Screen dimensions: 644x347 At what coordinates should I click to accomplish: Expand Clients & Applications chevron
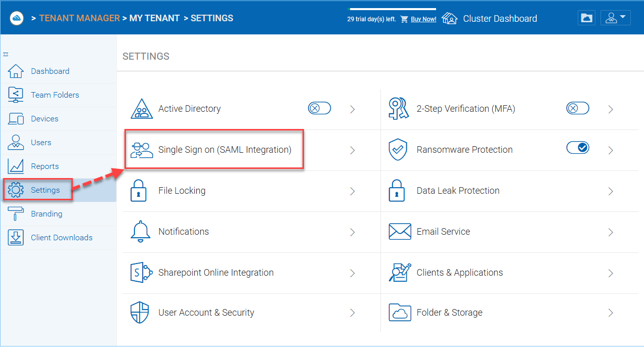(x=611, y=273)
